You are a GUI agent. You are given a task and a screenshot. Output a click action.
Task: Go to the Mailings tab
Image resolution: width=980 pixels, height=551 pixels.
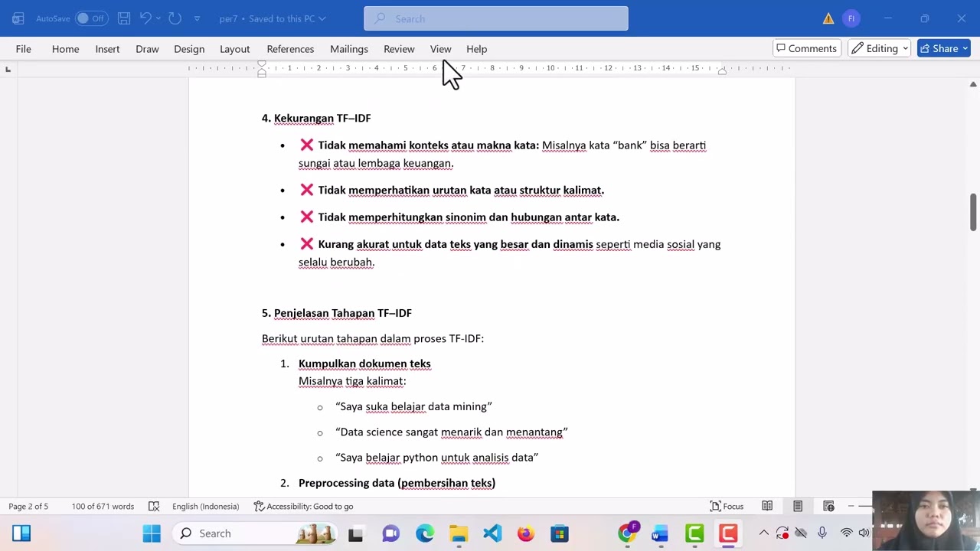[x=349, y=49]
